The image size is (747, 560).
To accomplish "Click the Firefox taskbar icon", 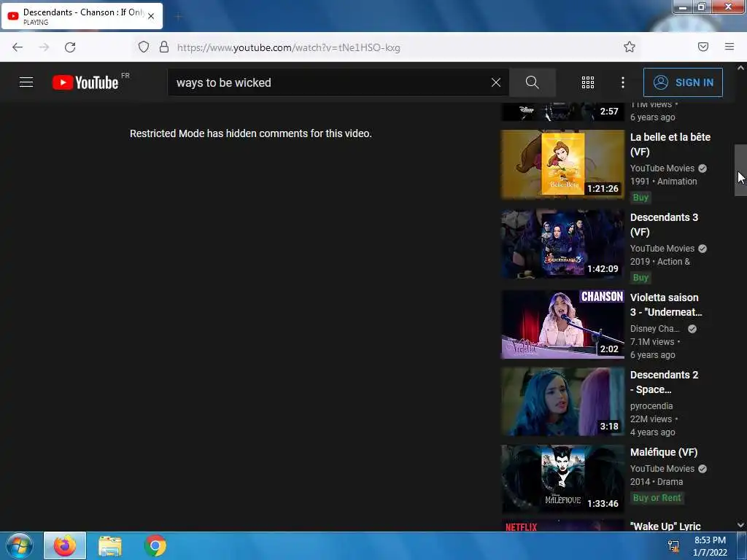I will tap(65, 545).
